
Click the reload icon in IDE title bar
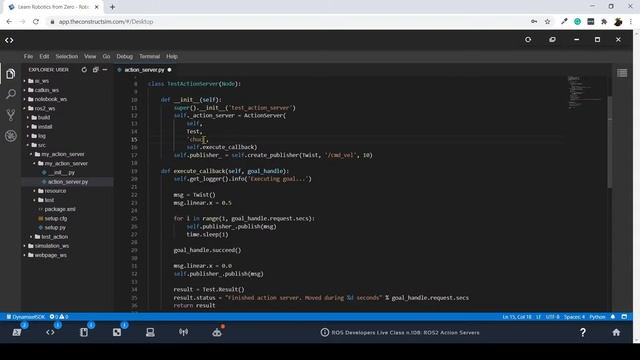[528, 40]
